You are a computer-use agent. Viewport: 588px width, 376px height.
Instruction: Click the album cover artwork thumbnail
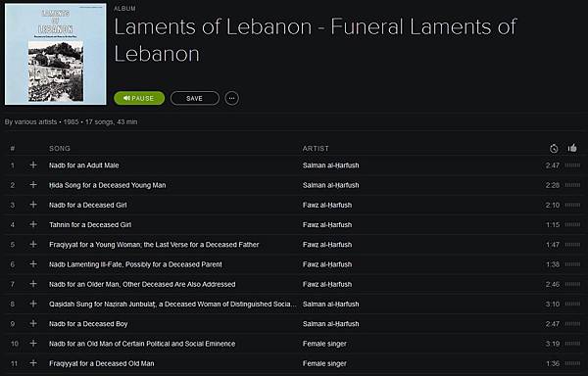56,54
